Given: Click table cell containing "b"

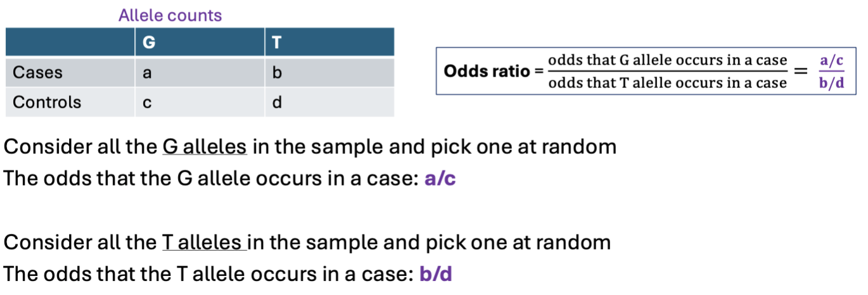Looking at the screenshot, I should tap(329, 73).
